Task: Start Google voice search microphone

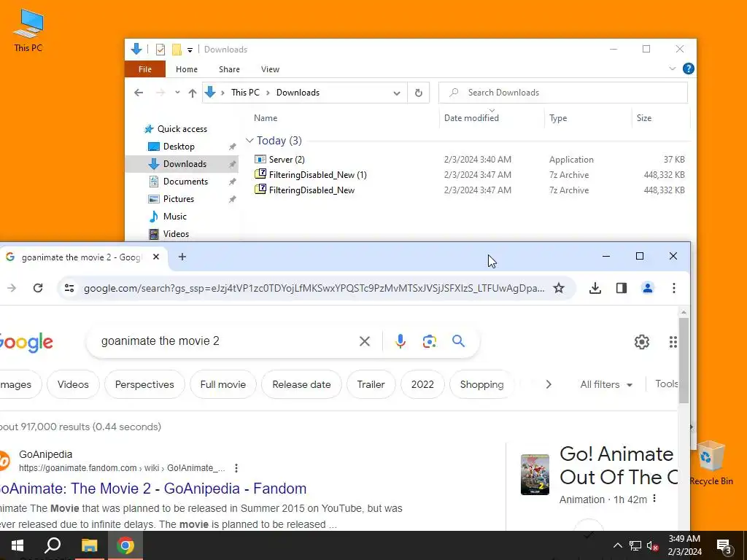Action: click(400, 341)
